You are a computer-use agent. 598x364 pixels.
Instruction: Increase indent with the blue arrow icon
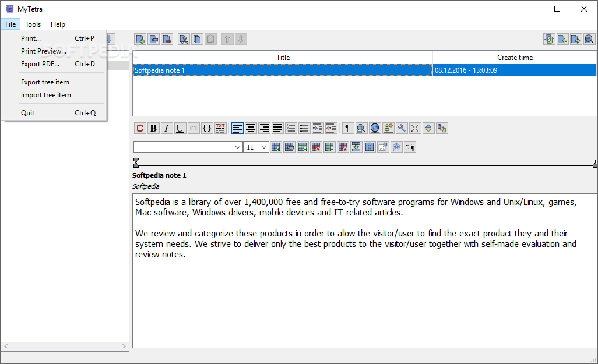tap(317, 128)
